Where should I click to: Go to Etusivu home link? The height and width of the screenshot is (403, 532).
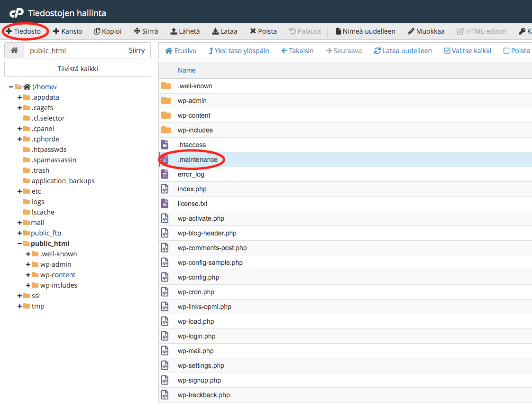pyautogui.click(x=181, y=51)
